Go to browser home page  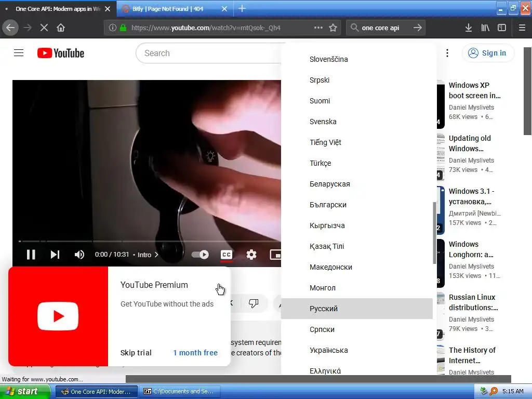click(61, 28)
